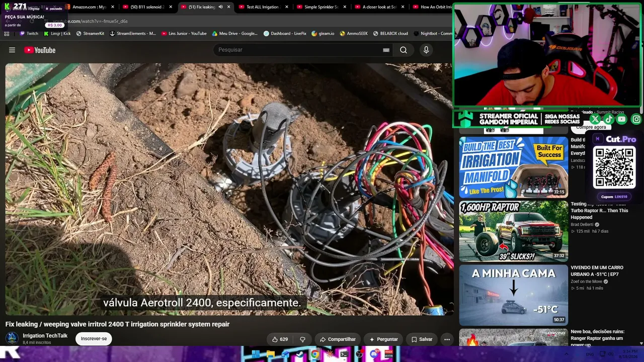Open the Twitch bookmark
Screen dimensions: 644x362
[29, 34]
